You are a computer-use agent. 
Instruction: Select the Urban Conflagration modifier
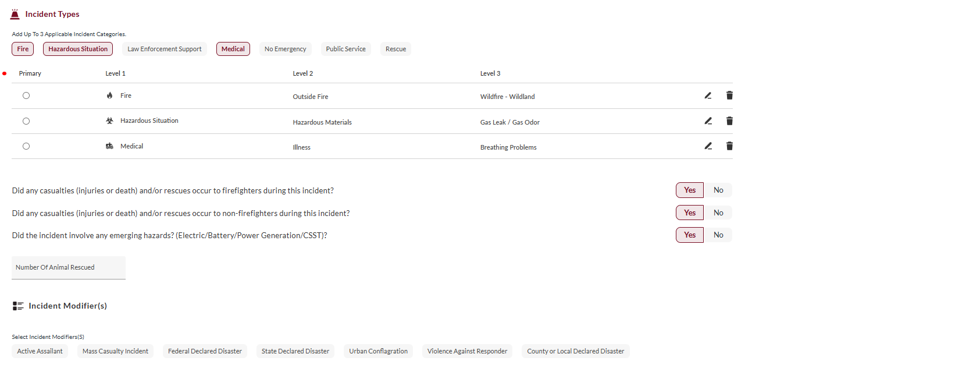(x=378, y=351)
